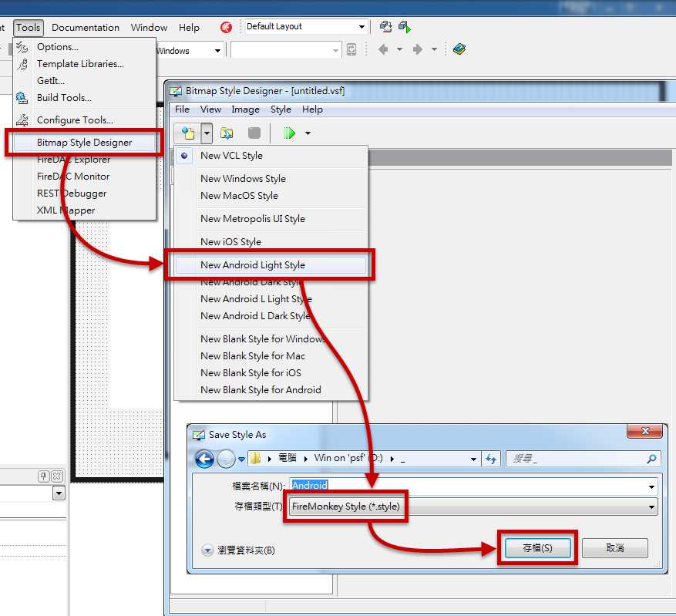Click the save desktop layout icon
Viewport: 676px width, 616px height.
point(385,27)
